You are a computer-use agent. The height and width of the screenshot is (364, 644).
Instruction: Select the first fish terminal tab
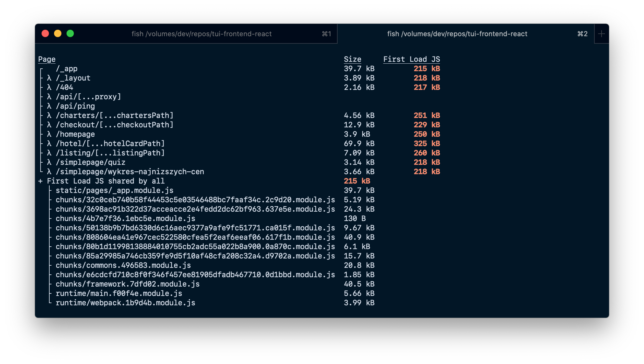[201, 34]
